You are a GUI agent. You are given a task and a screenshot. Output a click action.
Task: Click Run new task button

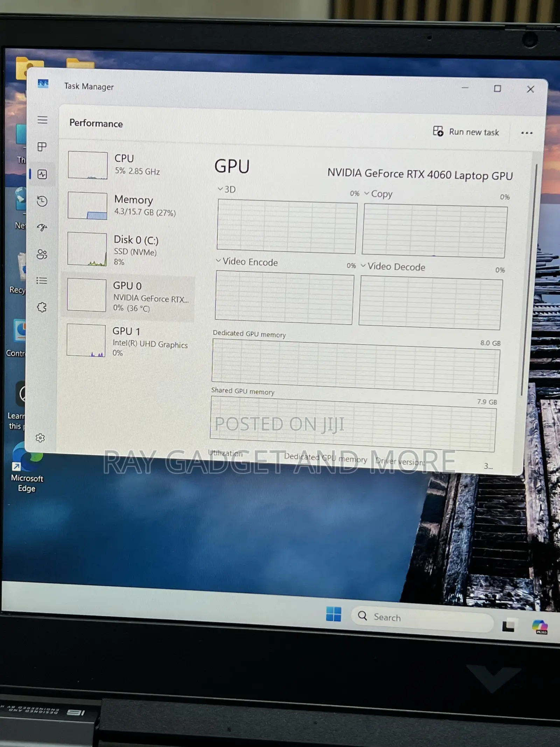point(466,132)
